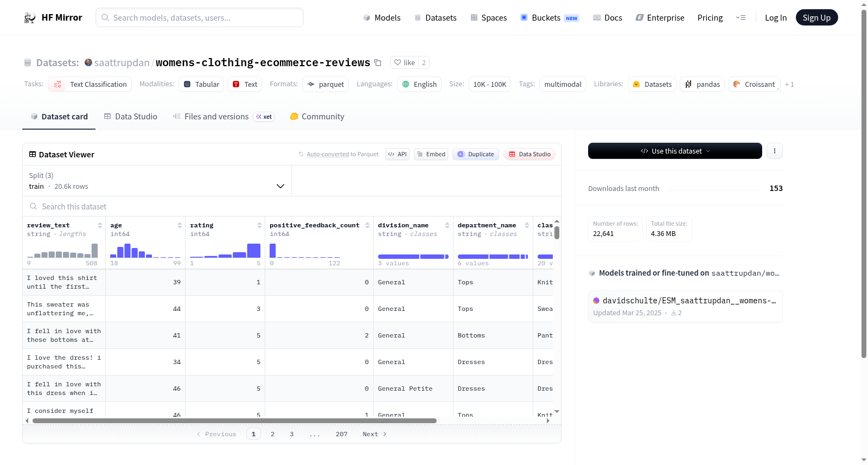This screenshot has width=868, height=465.
Task: Go to page 2 of the table
Action: 272,434
